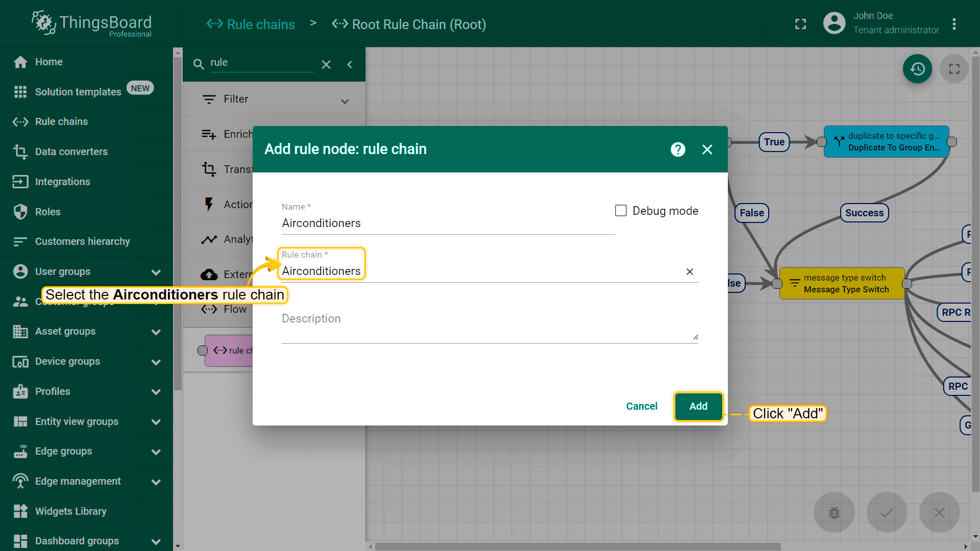This screenshot has width=980, height=551.
Task: Click the Transformation section icon
Action: (x=209, y=169)
